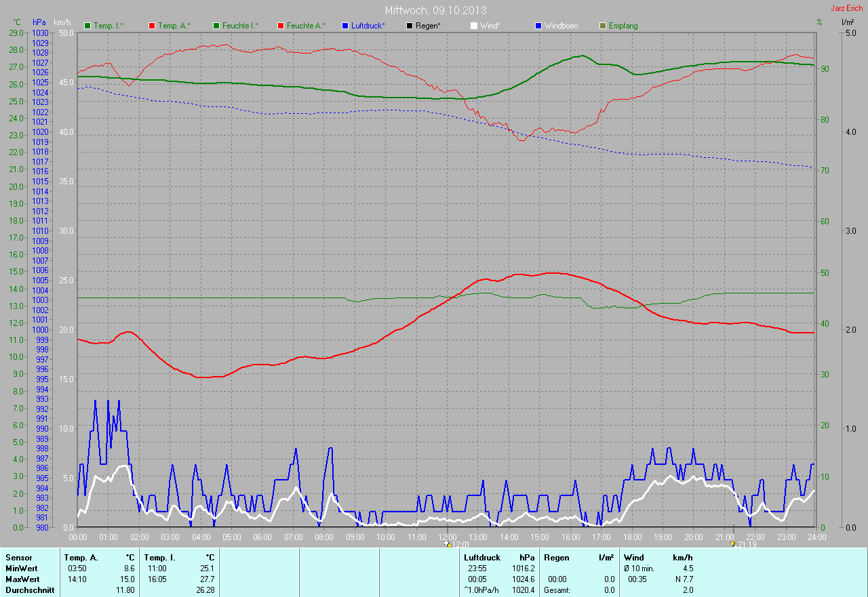The height and width of the screenshot is (597, 868).
Task: Click the blue Windböen legend square
Action: 538,26
